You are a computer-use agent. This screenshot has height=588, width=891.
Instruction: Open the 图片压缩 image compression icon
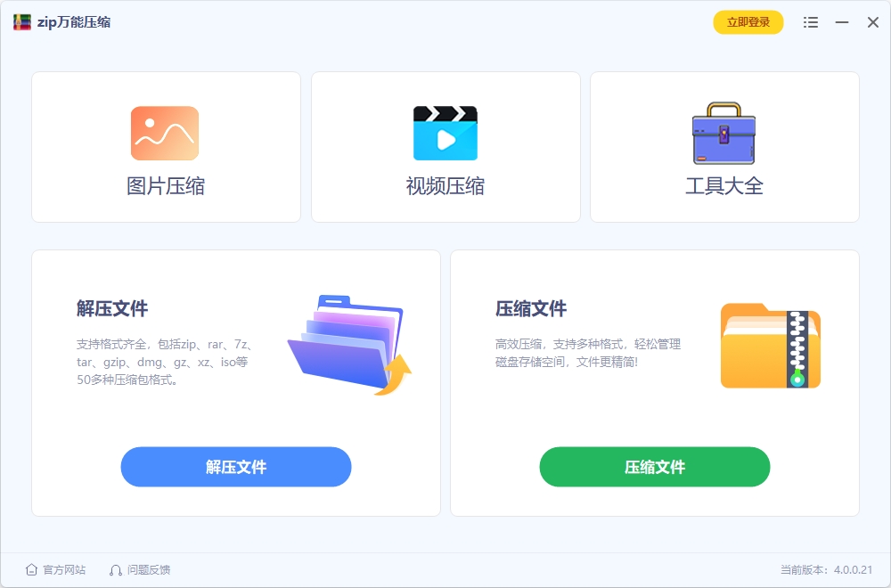(x=165, y=134)
